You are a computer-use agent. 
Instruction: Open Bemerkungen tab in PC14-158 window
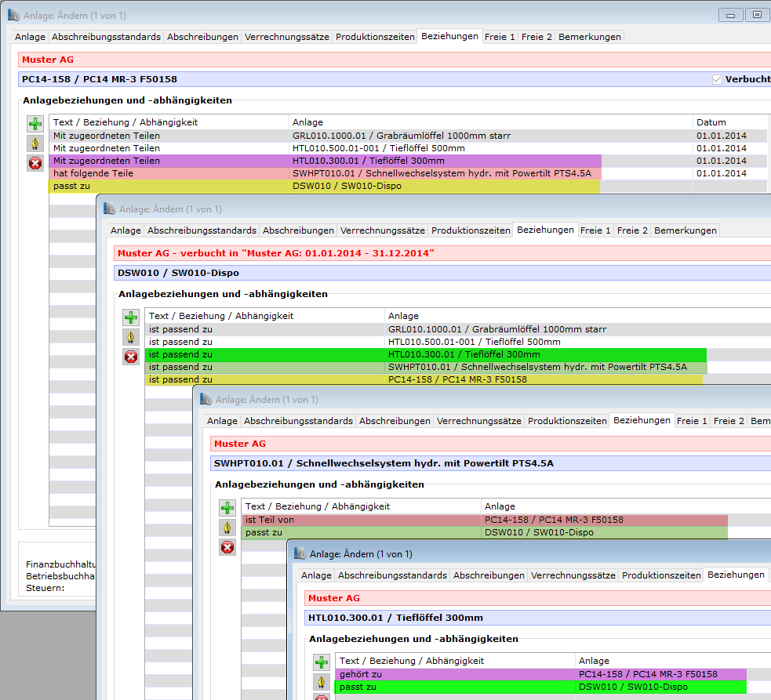589,37
